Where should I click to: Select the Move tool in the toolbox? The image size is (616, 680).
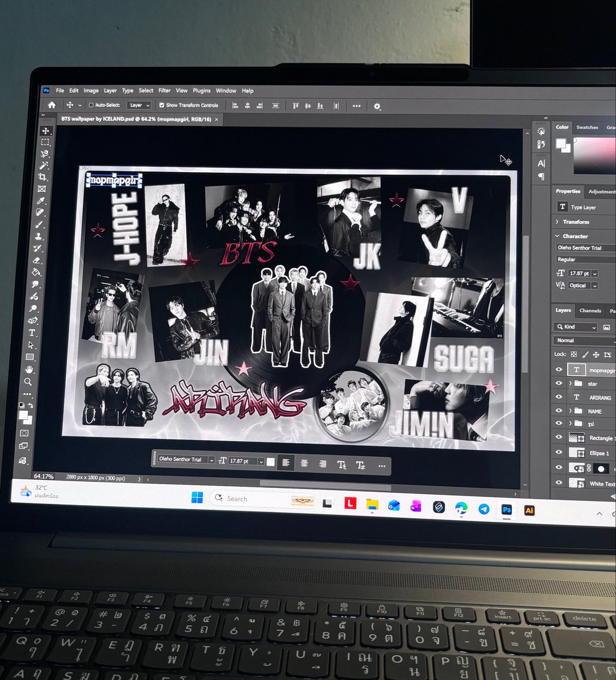click(46, 131)
